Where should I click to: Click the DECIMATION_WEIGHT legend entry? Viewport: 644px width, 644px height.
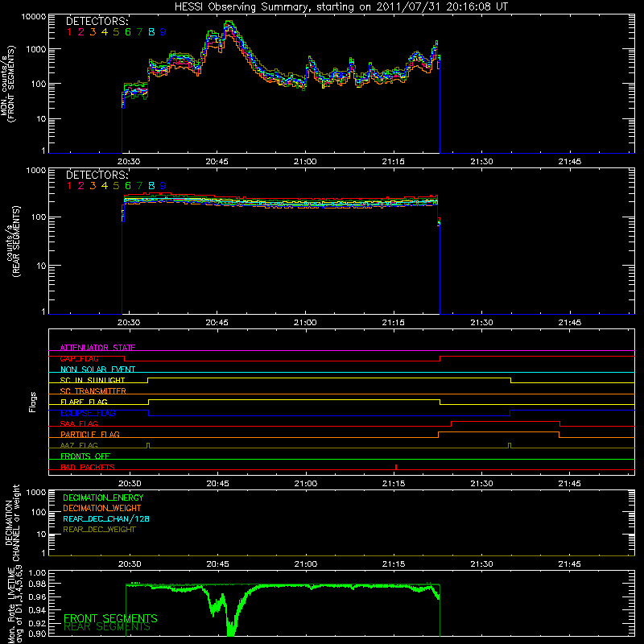[102, 508]
